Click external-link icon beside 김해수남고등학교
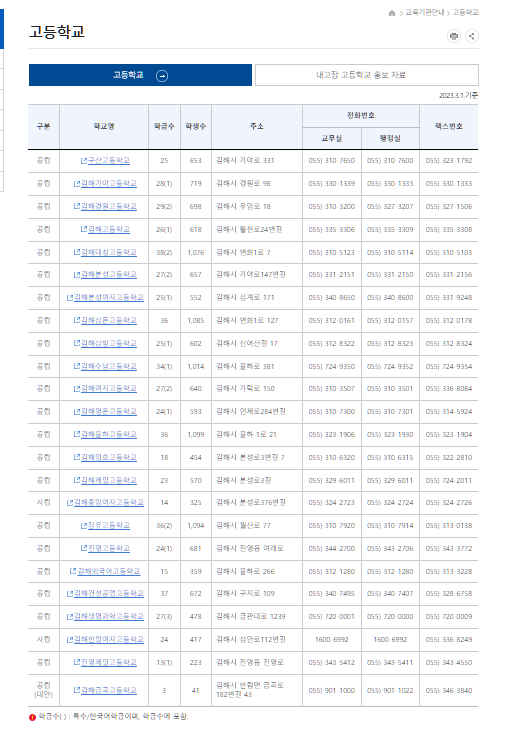 click(77, 366)
